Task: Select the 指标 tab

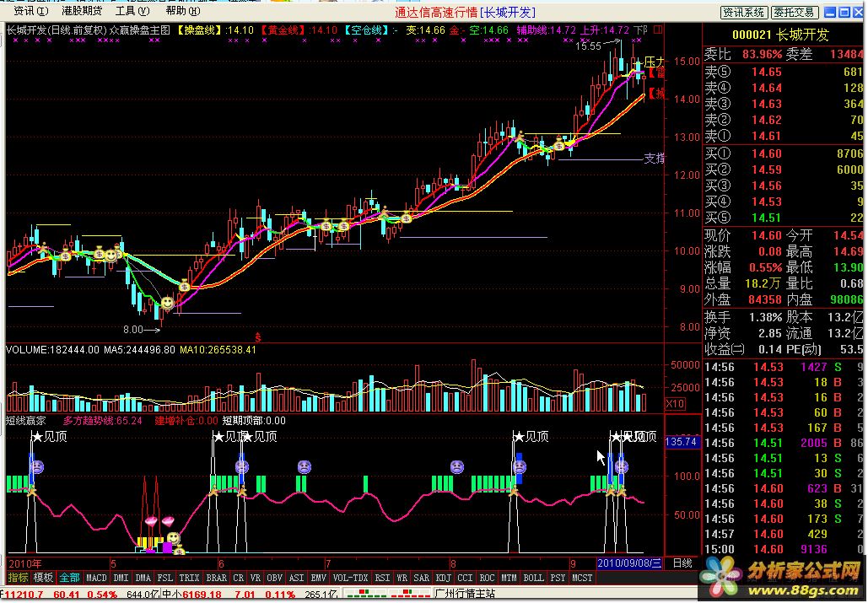Action: point(18,578)
